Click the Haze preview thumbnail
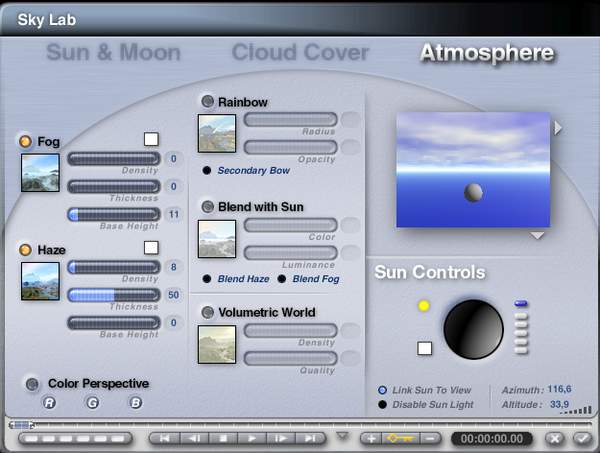This screenshot has height=453, width=600. coord(40,281)
